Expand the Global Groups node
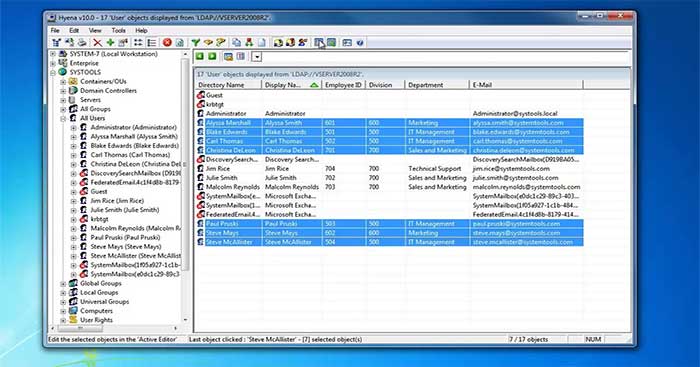 point(63,284)
